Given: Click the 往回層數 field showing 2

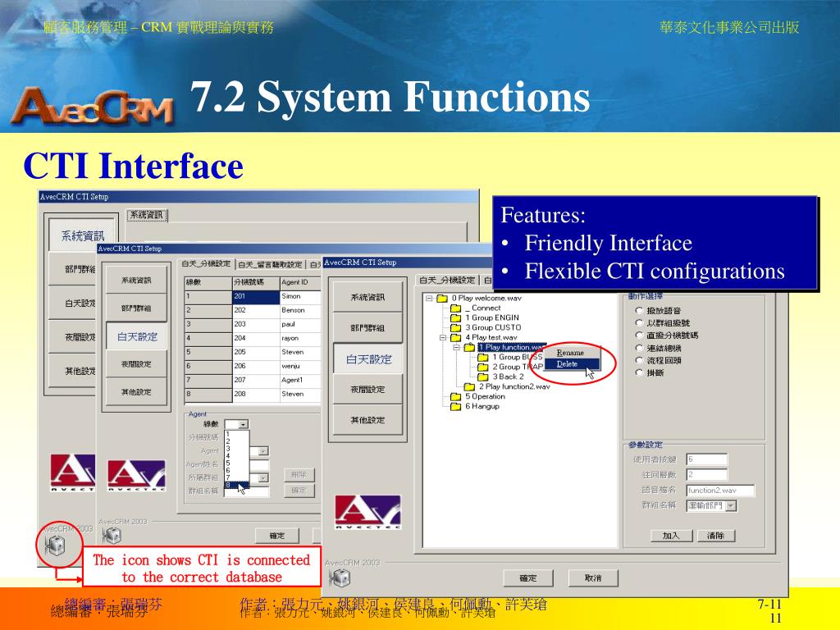Looking at the screenshot, I should click(706, 474).
